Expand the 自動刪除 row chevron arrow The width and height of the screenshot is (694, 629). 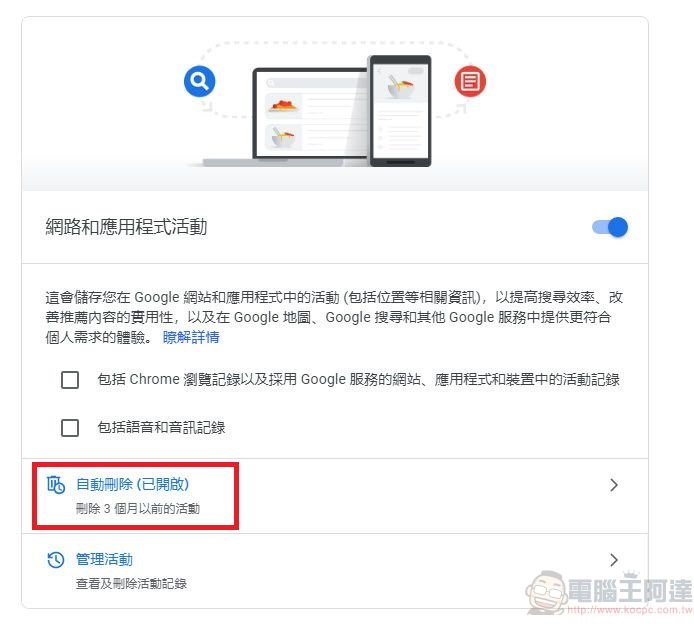[613, 485]
